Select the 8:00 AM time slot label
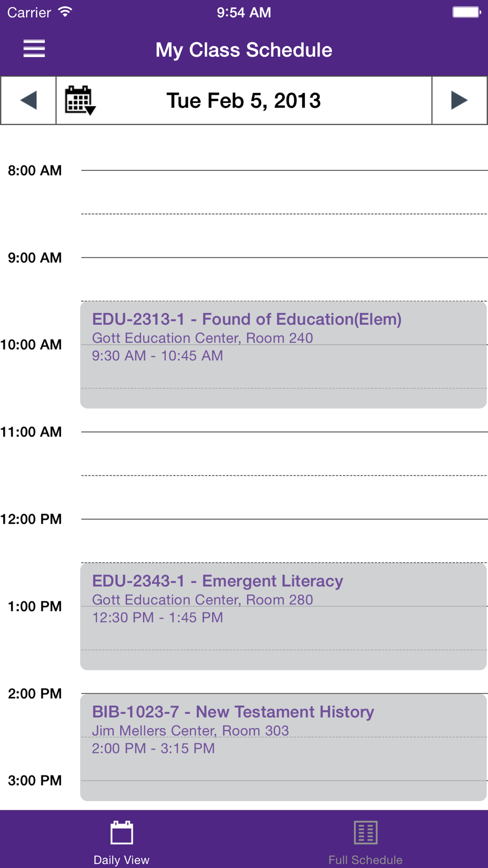Viewport: 488px width, 868px height. [x=35, y=170]
